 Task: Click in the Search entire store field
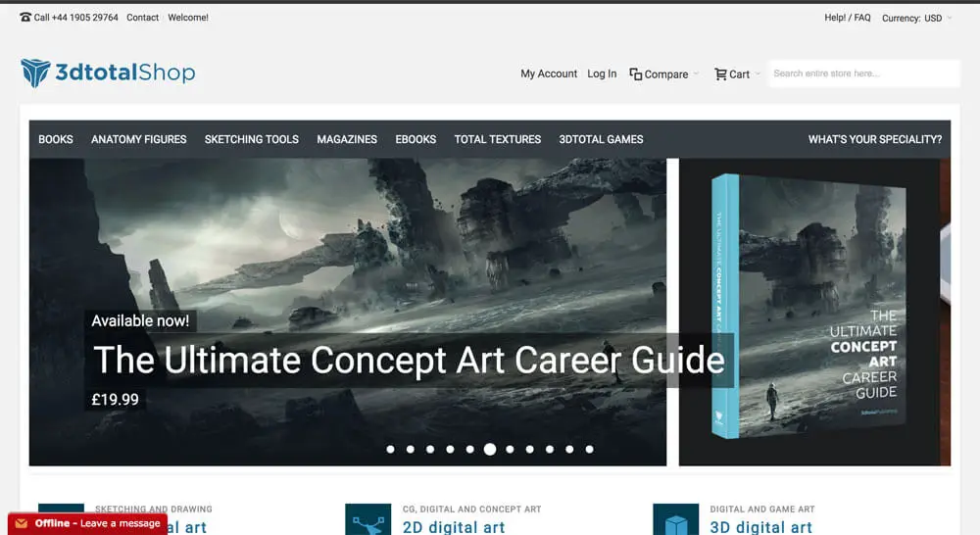click(863, 73)
